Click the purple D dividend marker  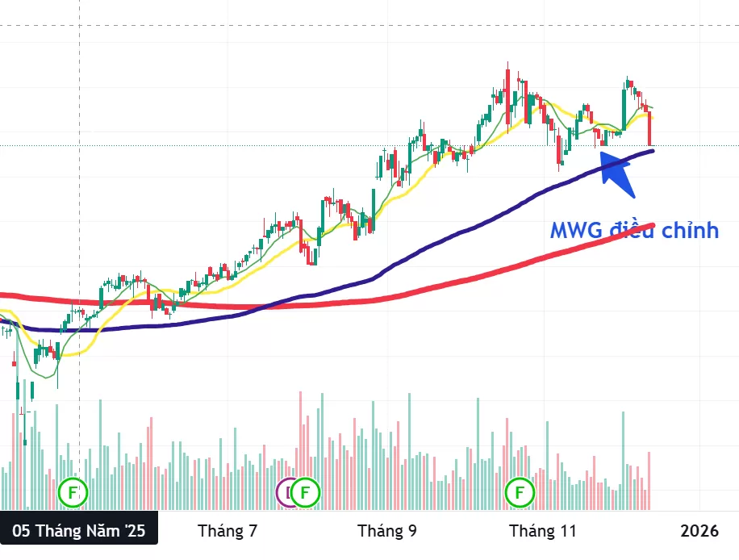pyautogui.click(x=287, y=491)
